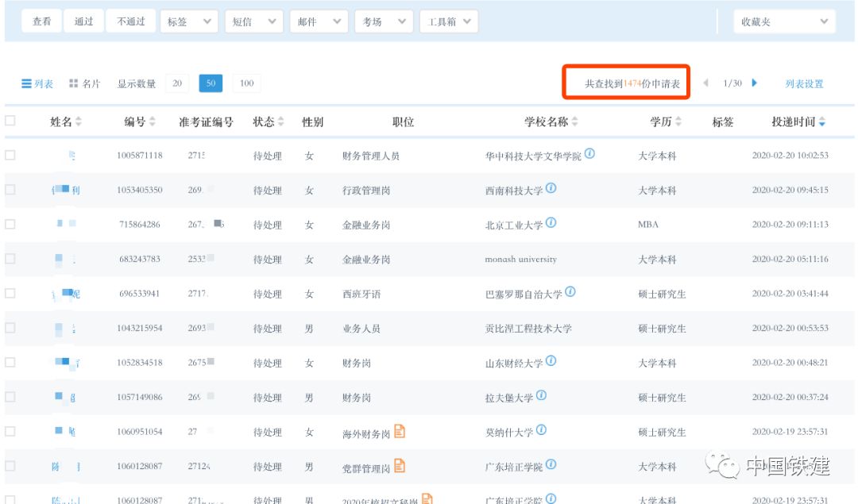This screenshot has width=858, height=504.
Task: Tick the select-all checkbox in header
Action: click(10, 121)
